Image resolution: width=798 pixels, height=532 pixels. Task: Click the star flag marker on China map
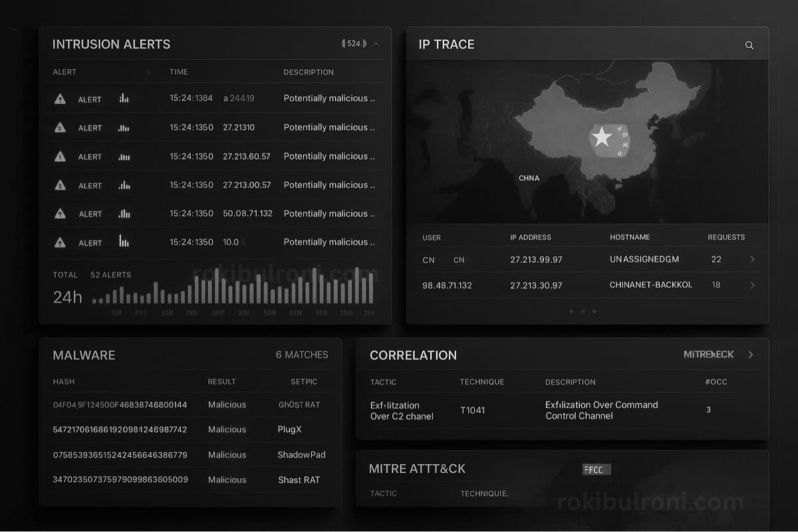(602, 137)
